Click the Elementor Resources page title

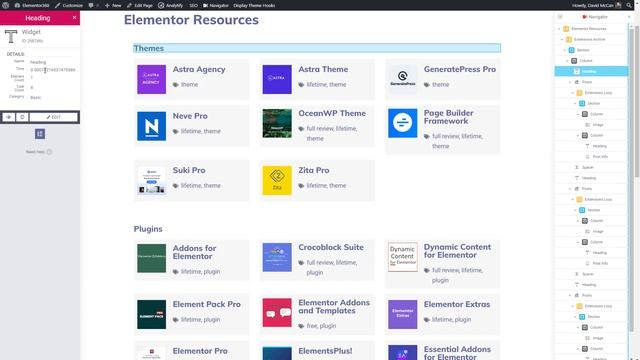(x=191, y=20)
